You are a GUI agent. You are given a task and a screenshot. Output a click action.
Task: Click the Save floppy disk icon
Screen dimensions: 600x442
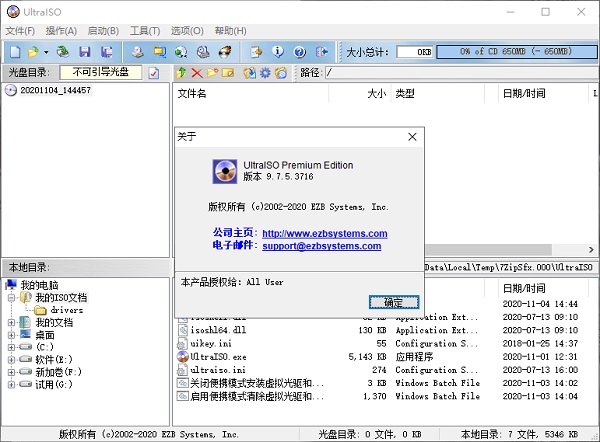point(85,51)
